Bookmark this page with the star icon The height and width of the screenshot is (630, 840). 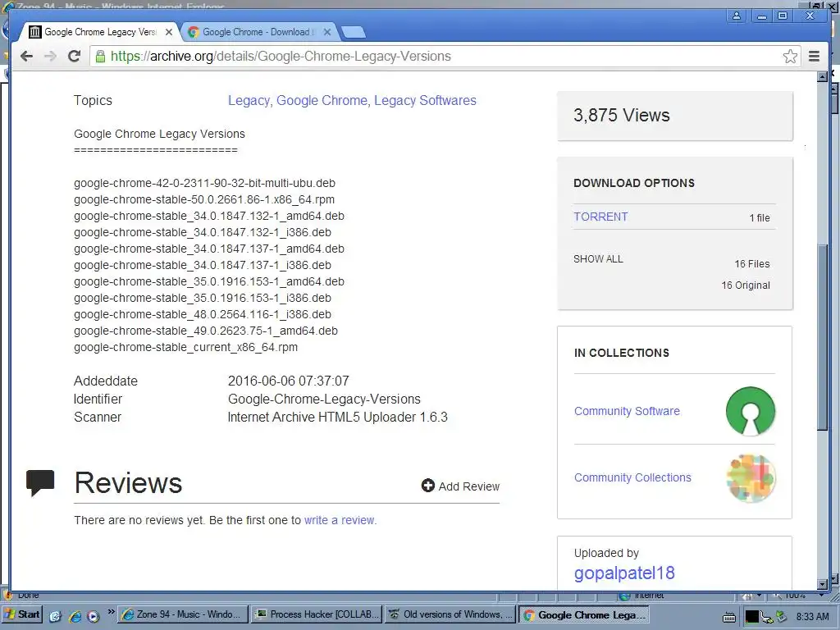[x=790, y=57]
